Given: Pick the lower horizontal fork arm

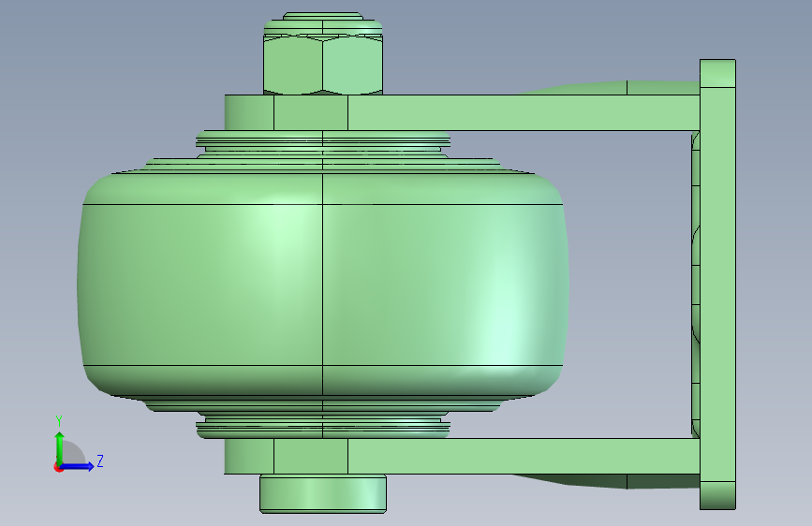Looking at the screenshot, I should (461, 456).
